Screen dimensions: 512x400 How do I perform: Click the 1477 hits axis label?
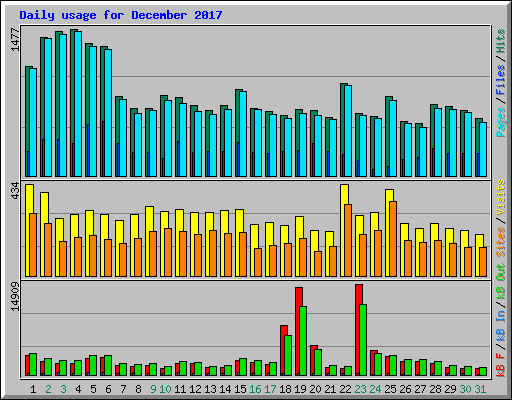tap(15, 40)
